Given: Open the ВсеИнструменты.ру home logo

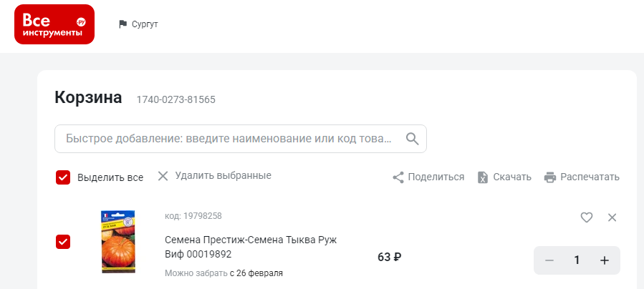Looking at the screenshot, I should pos(54,24).
